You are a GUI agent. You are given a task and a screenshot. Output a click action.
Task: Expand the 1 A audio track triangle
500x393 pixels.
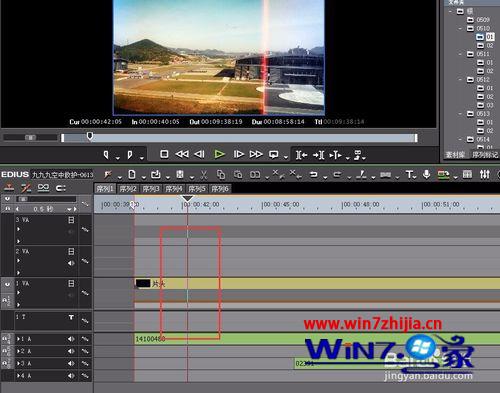click(x=18, y=339)
